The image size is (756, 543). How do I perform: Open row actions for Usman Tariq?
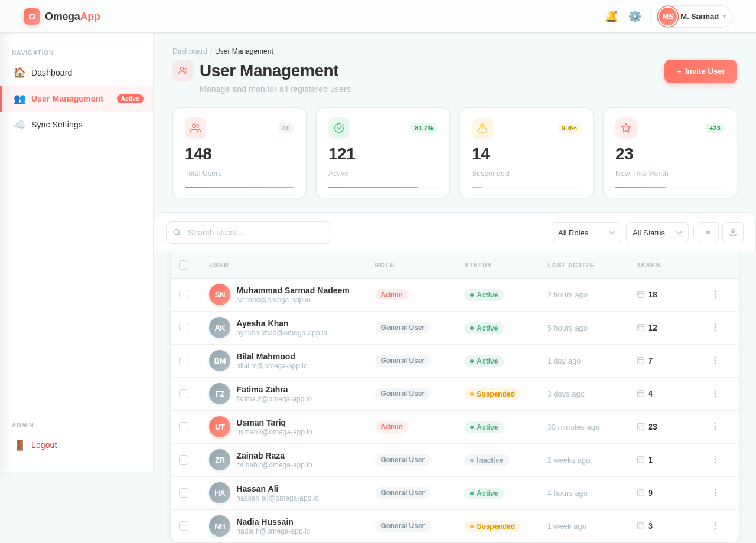715,426
